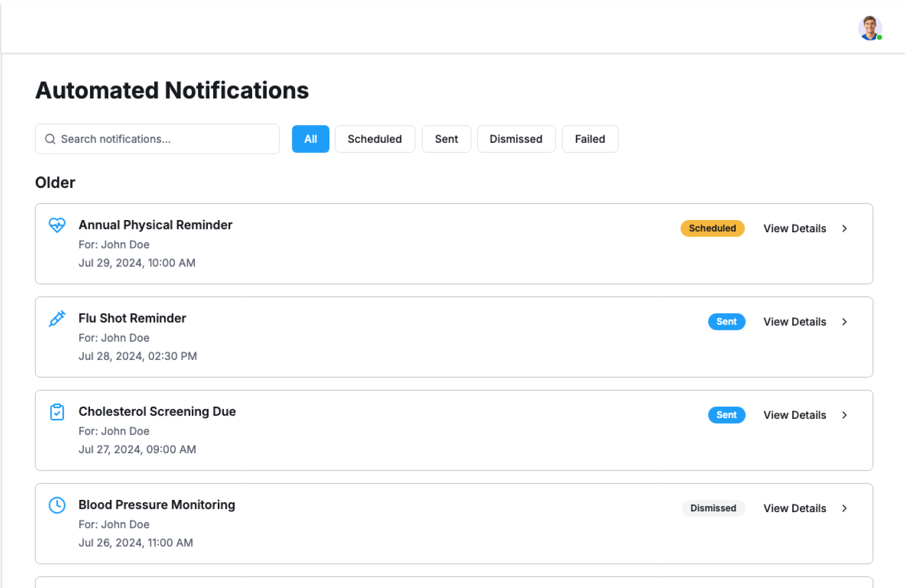905x588 pixels.
Task: Filter notifications by Scheduled
Action: point(375,139)
